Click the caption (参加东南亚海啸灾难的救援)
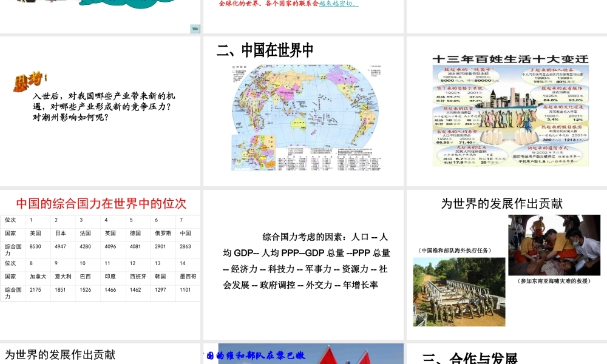 (x=554, y=281)
